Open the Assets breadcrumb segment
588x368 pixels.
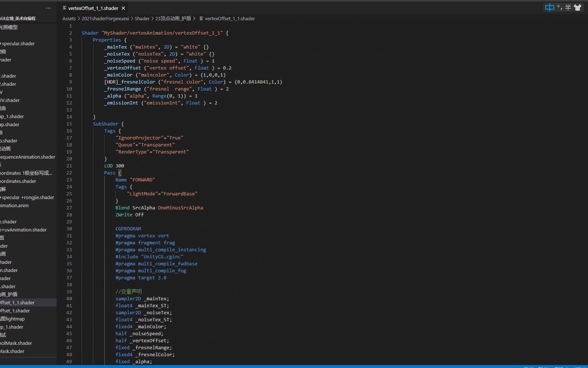(x=69, y=18)
